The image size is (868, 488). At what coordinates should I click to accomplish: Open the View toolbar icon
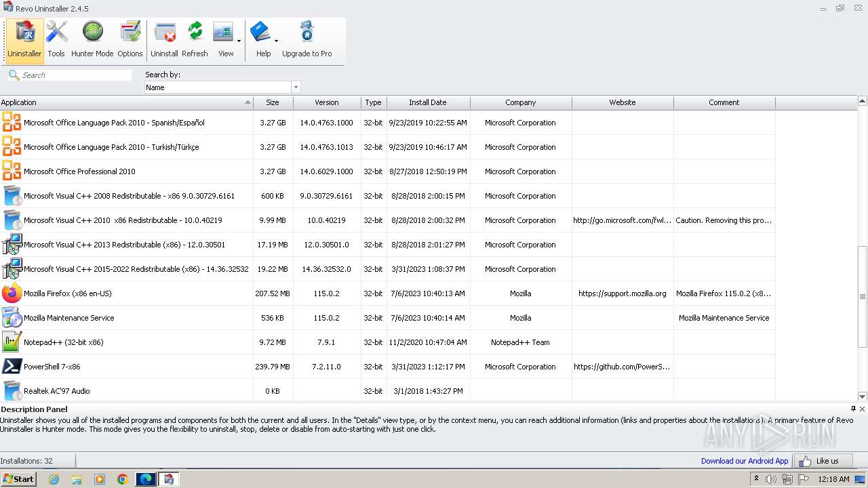pyautogui.click(x=223, y=39)
